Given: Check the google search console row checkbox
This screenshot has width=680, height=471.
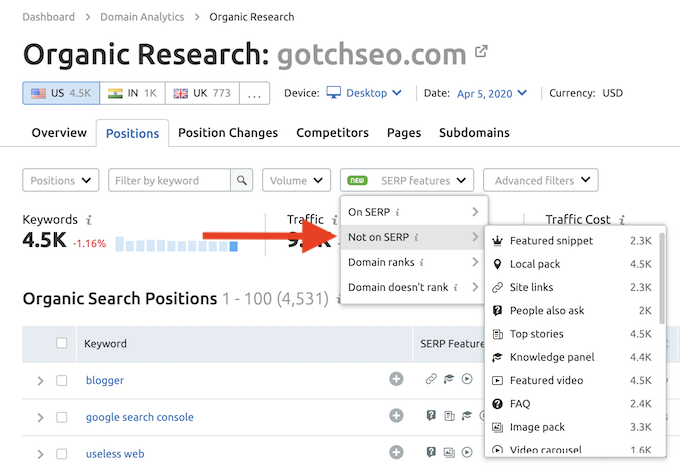Looking at the screenshot, I should click(62, 417).
